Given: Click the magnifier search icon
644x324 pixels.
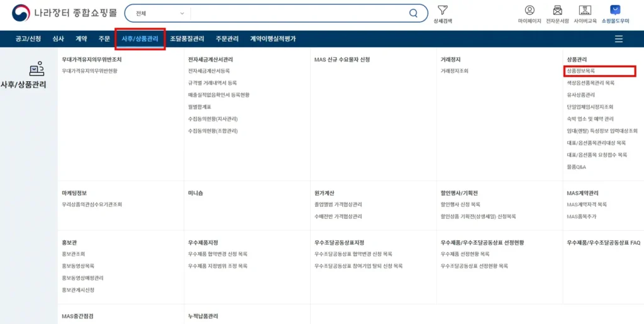Looking at the screenshot, I should point(413,13).
